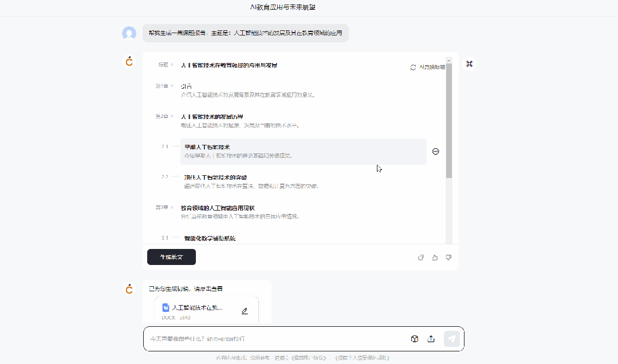
Task: Give a thumbs up to the generated outline
Action: click(x=435, y=257)
